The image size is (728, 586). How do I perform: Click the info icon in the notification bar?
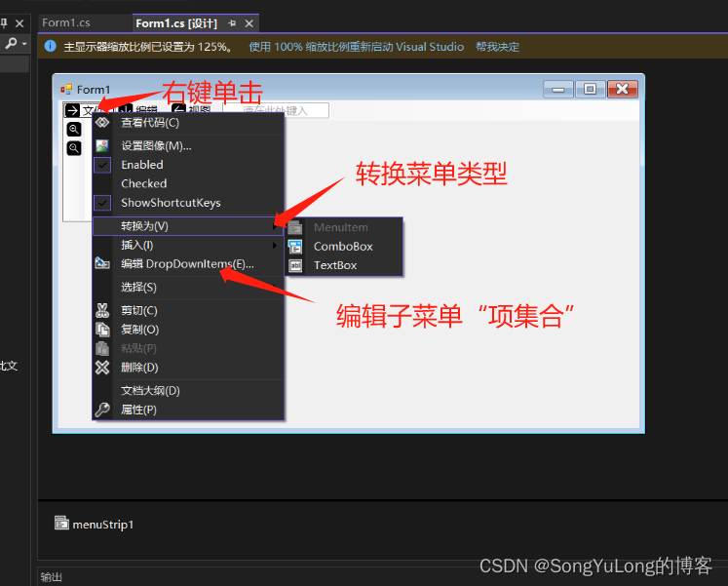50,46
